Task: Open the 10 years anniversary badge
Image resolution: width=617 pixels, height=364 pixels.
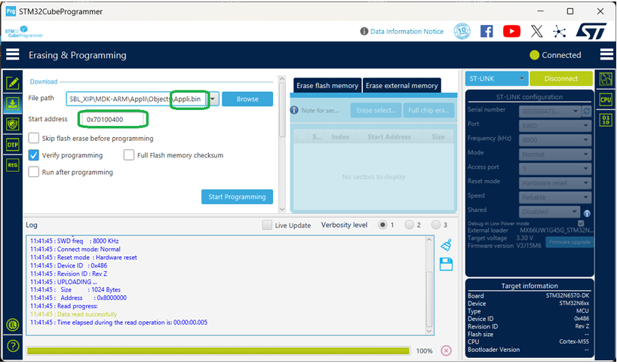Action: tap(462, 31)
